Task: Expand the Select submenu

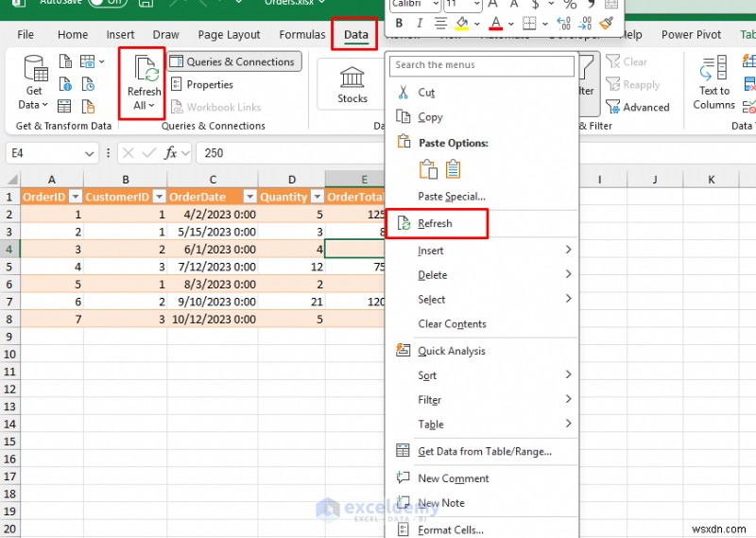Action: tap(482, 299)
